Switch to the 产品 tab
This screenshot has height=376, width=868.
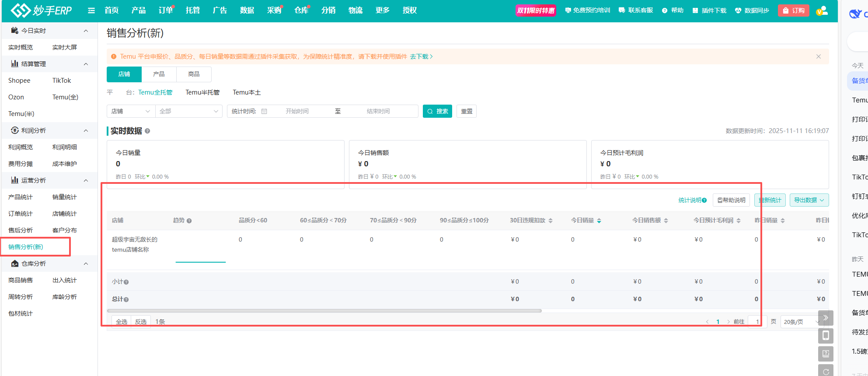pyautogui.click(x=159, y=74)
